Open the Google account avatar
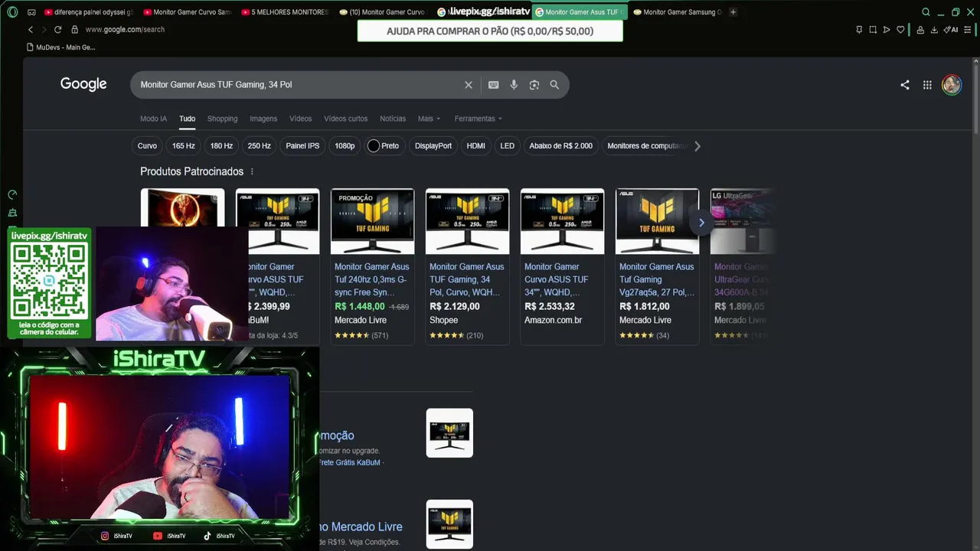Image resolution: width=980 pixels, height=551 pixels. 952,84
